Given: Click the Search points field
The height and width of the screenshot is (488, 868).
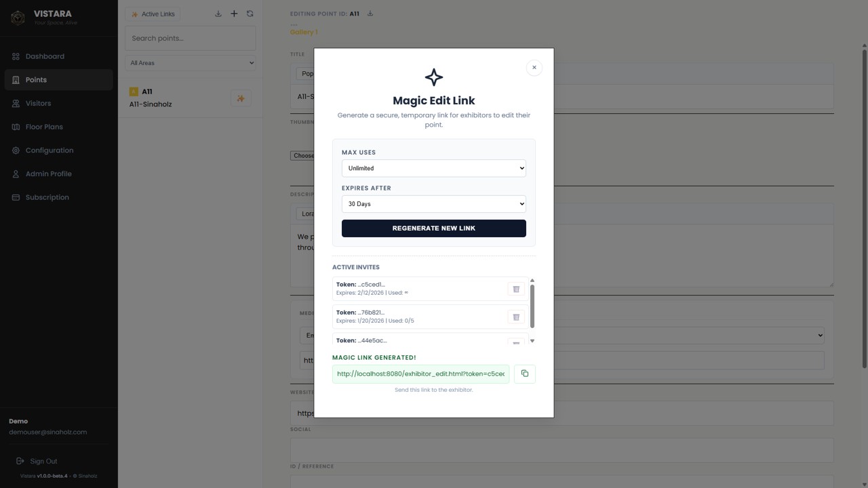Looking at the screenshot, I should pos(190,39).
